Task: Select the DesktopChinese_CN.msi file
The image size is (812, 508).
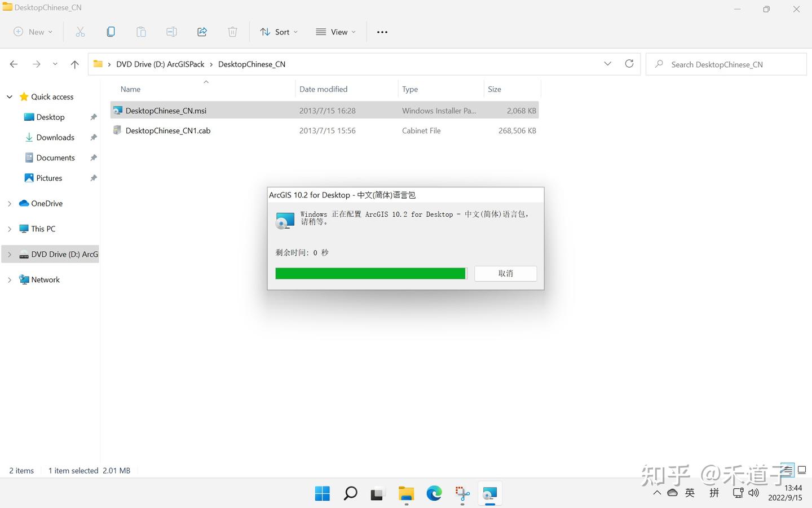Action: point(324,111)
